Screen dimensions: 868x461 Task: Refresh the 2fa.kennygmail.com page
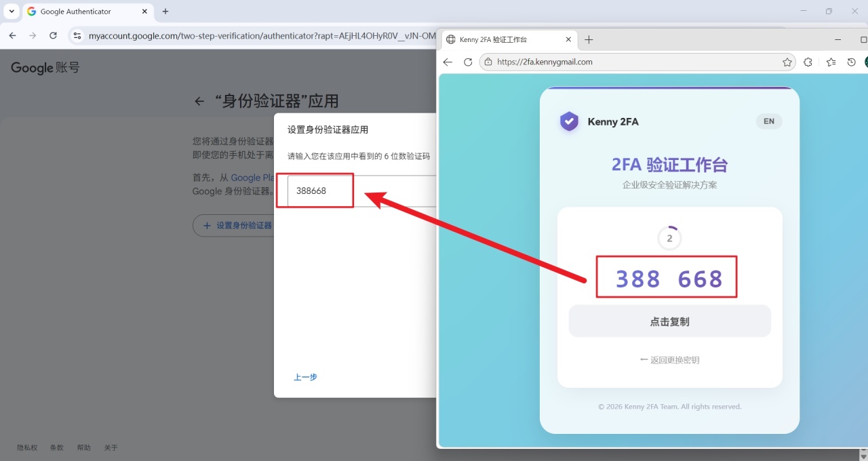468,62
